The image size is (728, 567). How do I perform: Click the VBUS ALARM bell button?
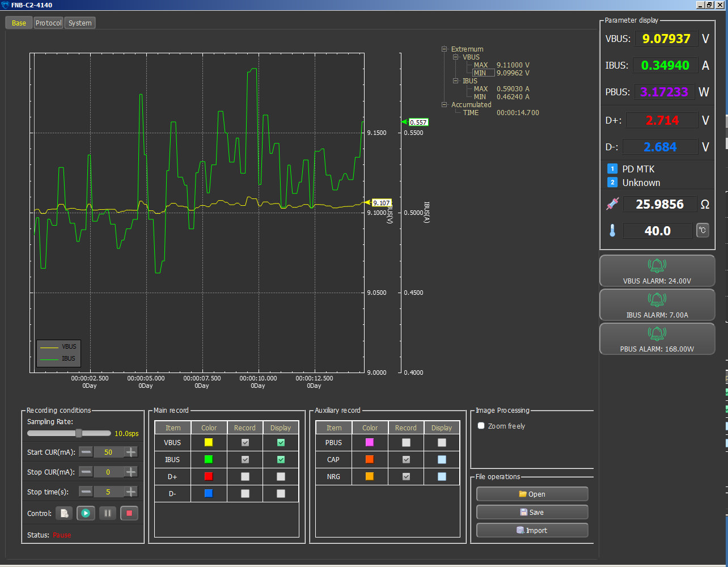point(657,271)
